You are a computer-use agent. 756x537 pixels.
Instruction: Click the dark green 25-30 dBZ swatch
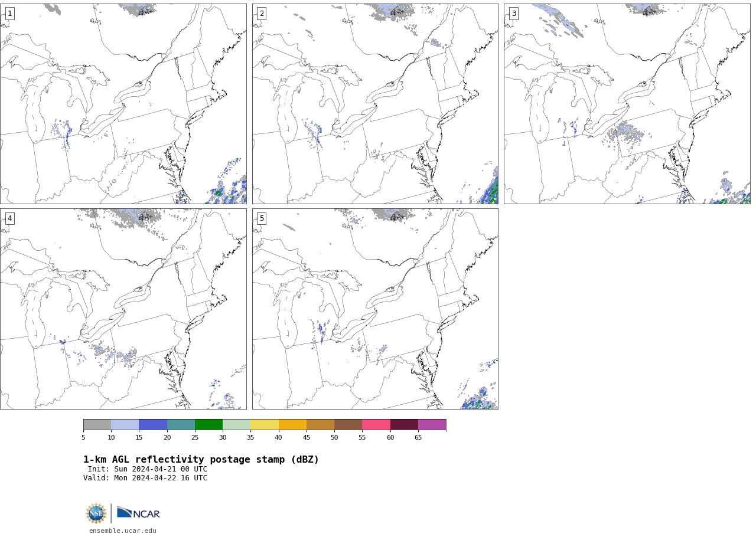click(x=208, y=425)
